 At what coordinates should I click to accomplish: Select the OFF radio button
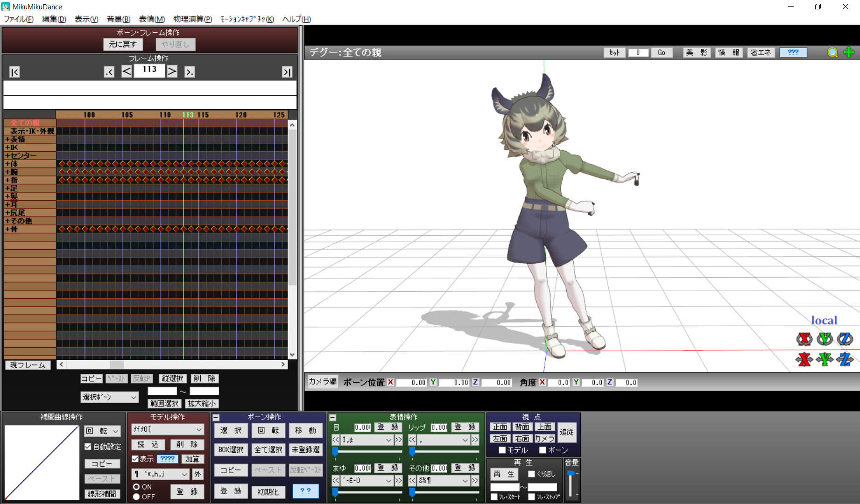tap(136, 497)
